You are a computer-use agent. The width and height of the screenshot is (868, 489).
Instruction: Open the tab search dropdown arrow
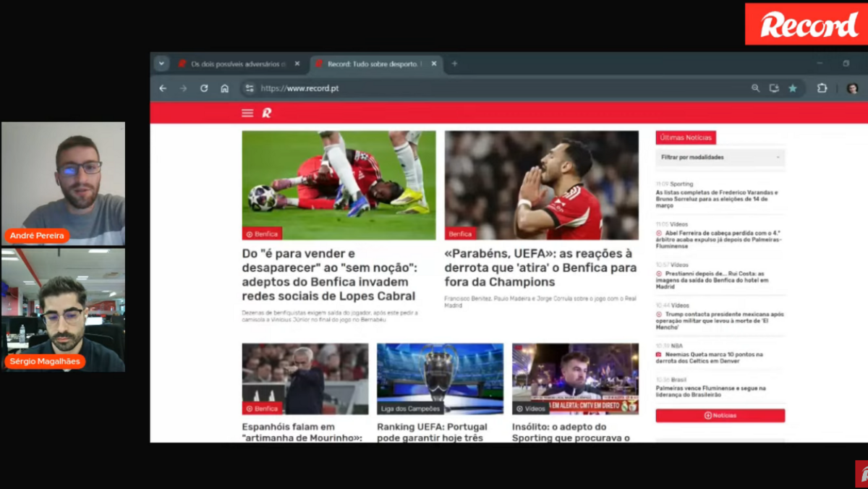point(161,64)
